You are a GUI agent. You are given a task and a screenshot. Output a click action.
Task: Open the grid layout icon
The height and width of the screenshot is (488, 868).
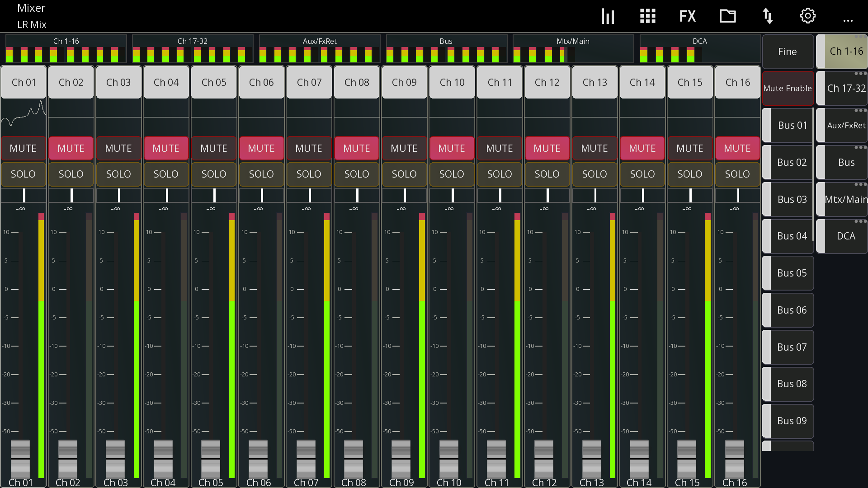click(648, 16)
